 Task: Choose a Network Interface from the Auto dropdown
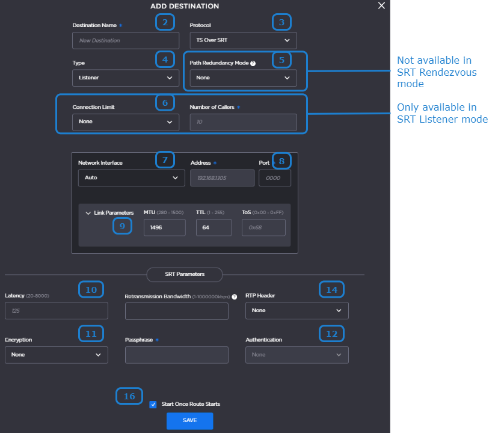coord(131,178)
